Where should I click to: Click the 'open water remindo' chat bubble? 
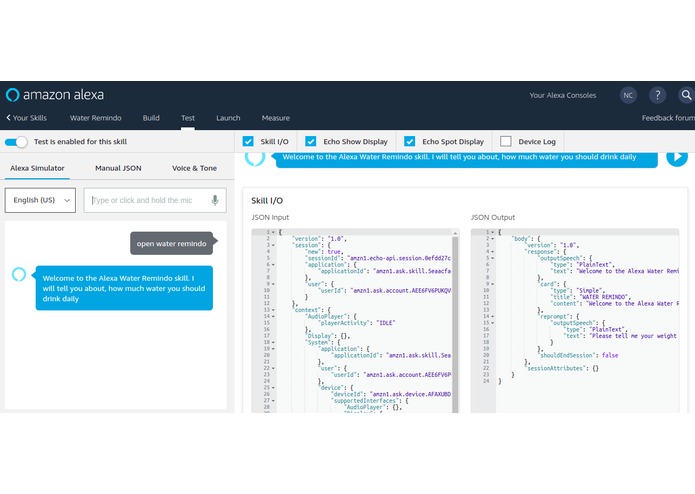point(172,243)
